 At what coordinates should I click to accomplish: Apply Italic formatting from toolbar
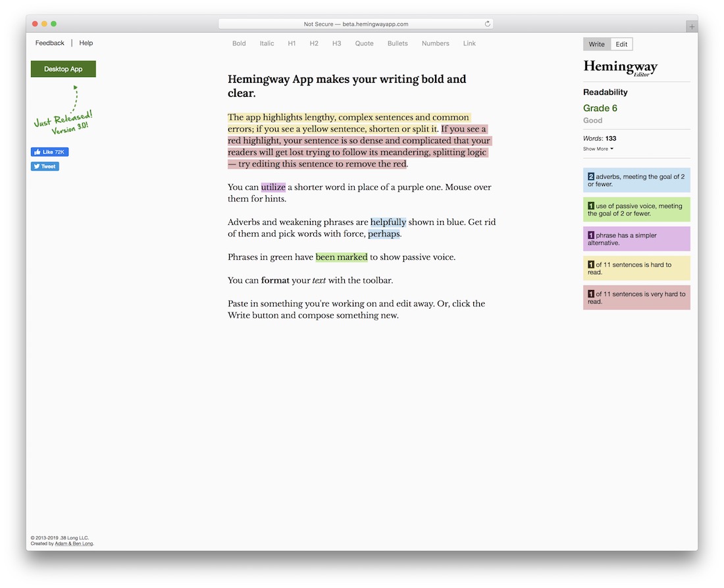[x=267, y=43]
